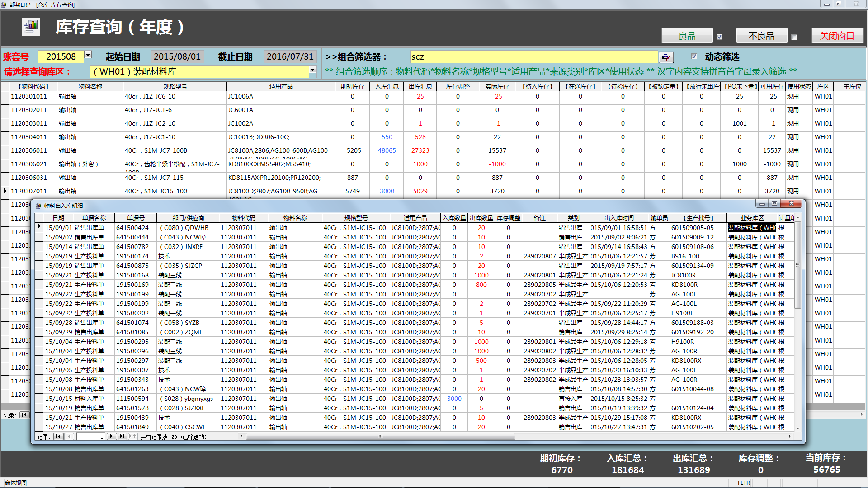Screen dimensions: 868x488
Task: Click the 入库数量 3000 cell in popup
Action: [454, 399]
